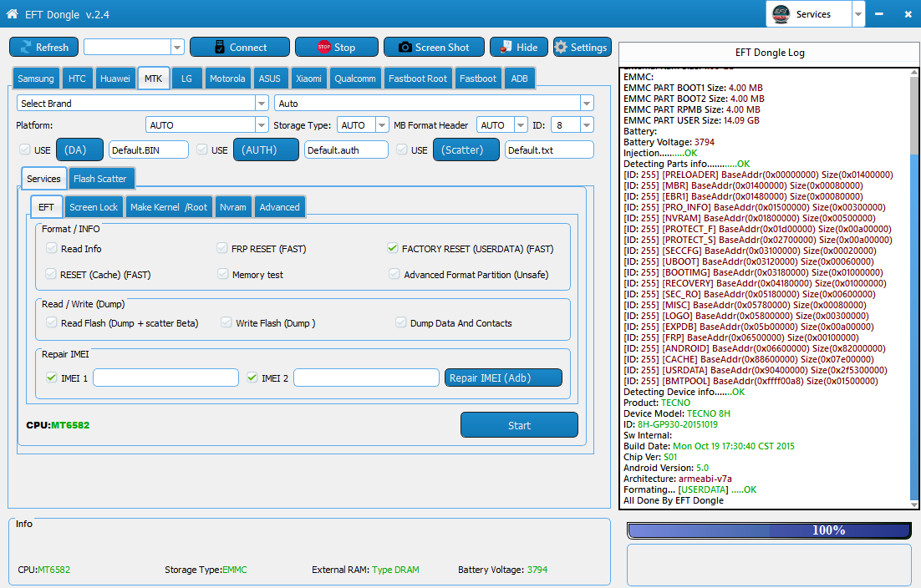This screenshot has height=588, width=921.
Task: Enable the Read Info checkbox
Action: (x=51, y=248)
